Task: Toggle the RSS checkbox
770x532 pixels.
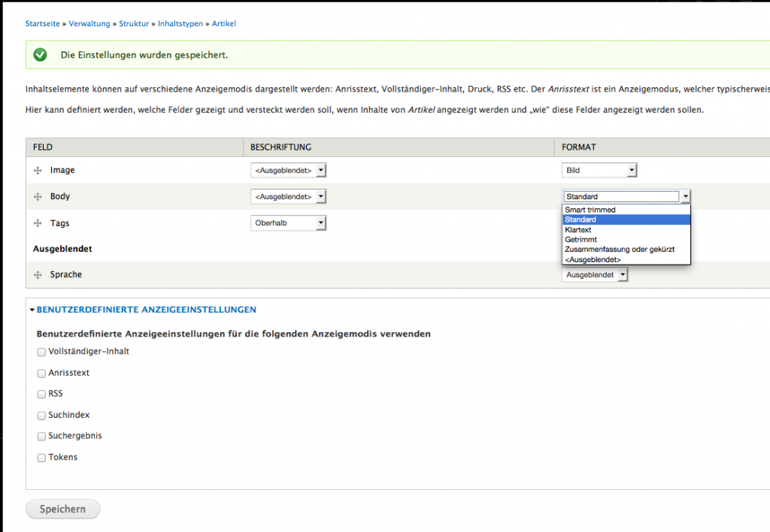Action: tap(41, 394)
